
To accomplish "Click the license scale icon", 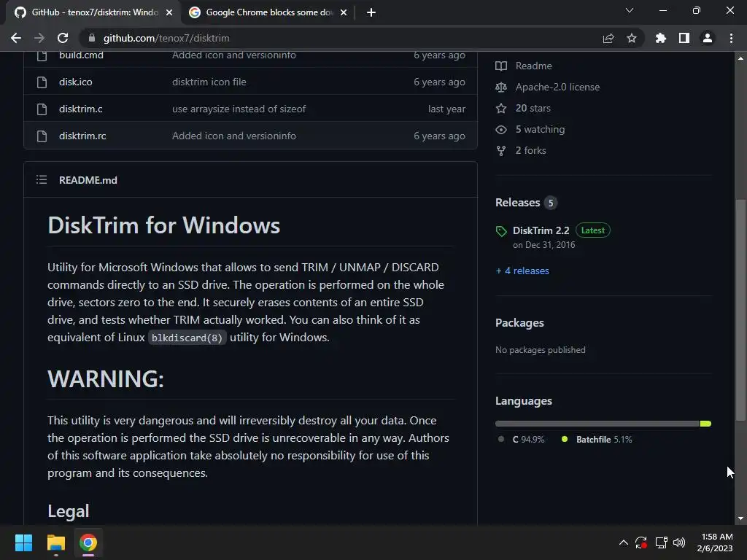I will [x=501, y=87].
